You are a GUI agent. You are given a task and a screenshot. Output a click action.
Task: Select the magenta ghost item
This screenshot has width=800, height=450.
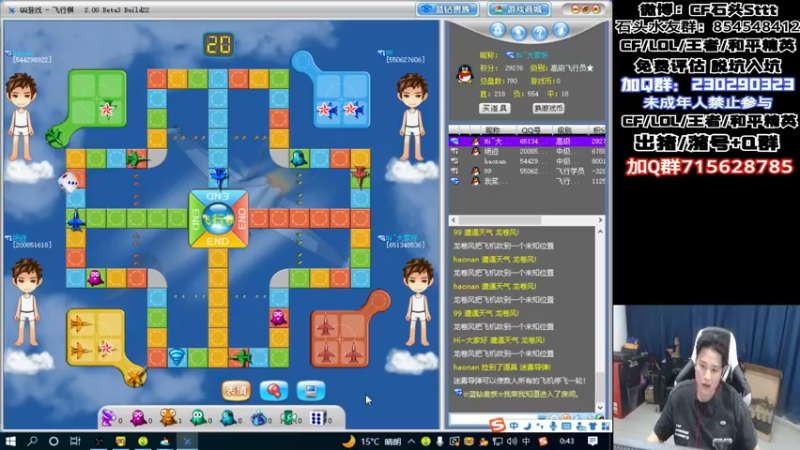pyautogui.click(x=138, y=418)
